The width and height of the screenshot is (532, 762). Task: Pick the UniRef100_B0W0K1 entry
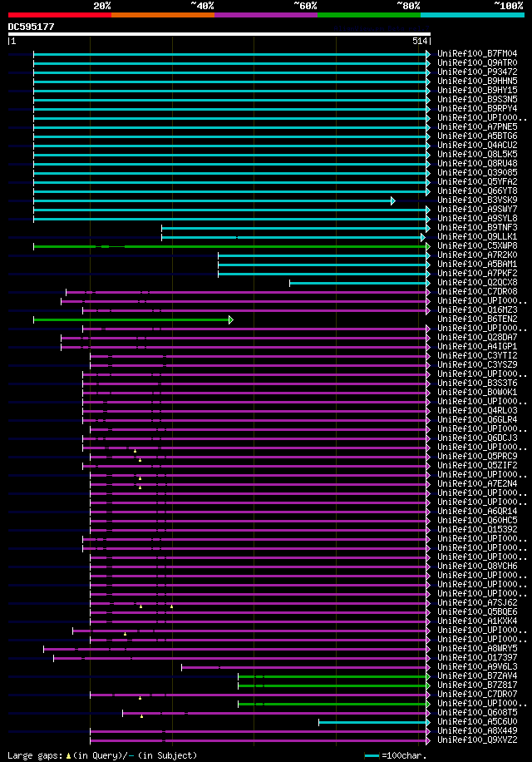(x=477, y=392)
